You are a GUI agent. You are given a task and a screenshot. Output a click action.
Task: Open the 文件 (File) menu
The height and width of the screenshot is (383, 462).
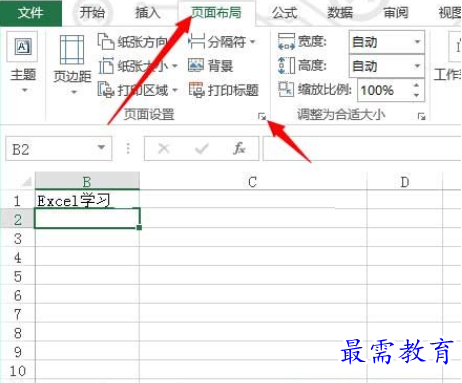pyautogui.click(x=31, y=13)
